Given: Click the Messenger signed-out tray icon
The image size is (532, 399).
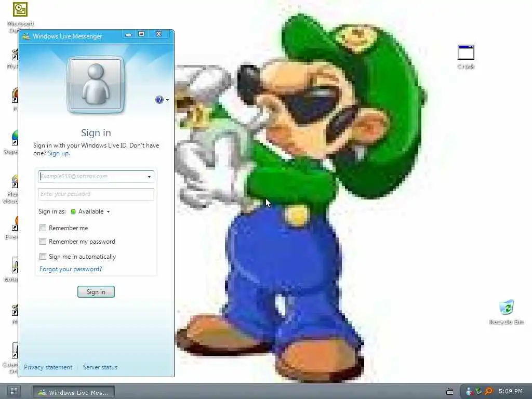Looking at the screenshot, I should (x=470, y=392).
